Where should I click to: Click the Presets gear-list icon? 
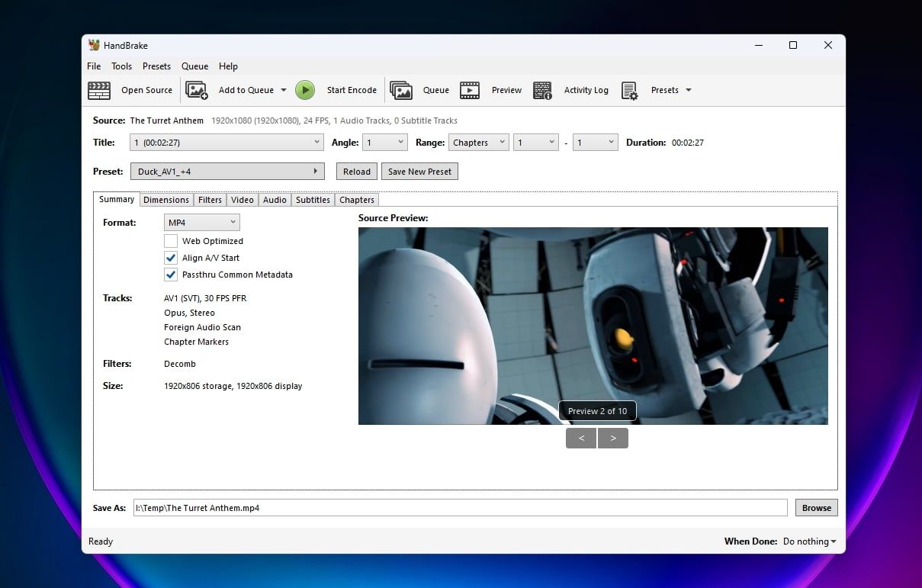[629, 90]
